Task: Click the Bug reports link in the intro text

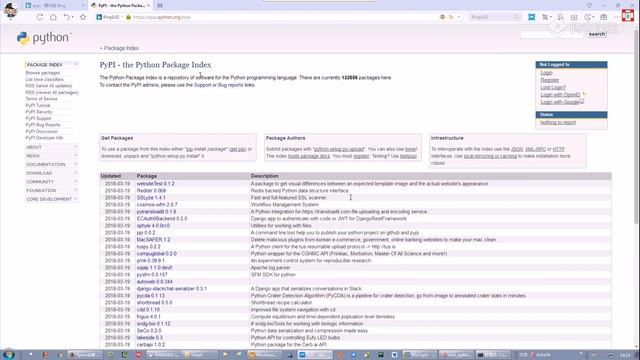Action: [230, 85]
